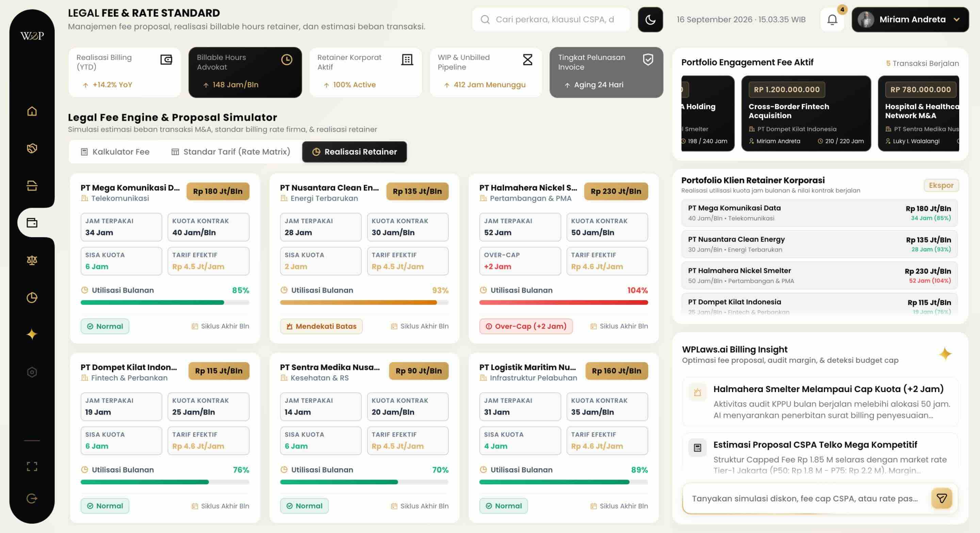Click Ekspor button in retainer portfolio
Viewport: 980px width, 533px height.
click(x=941, y=185)
